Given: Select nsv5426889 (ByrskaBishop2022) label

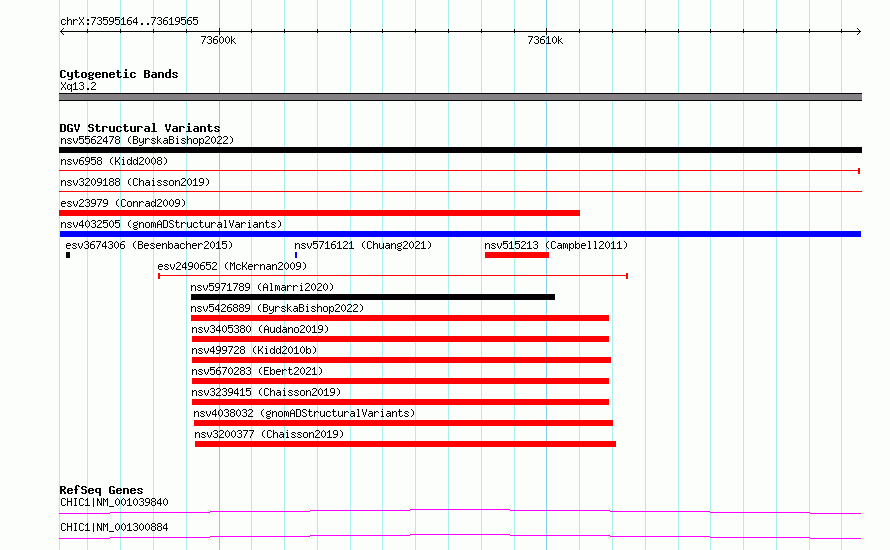Looking at the screenshot, I should click(277, 308).
